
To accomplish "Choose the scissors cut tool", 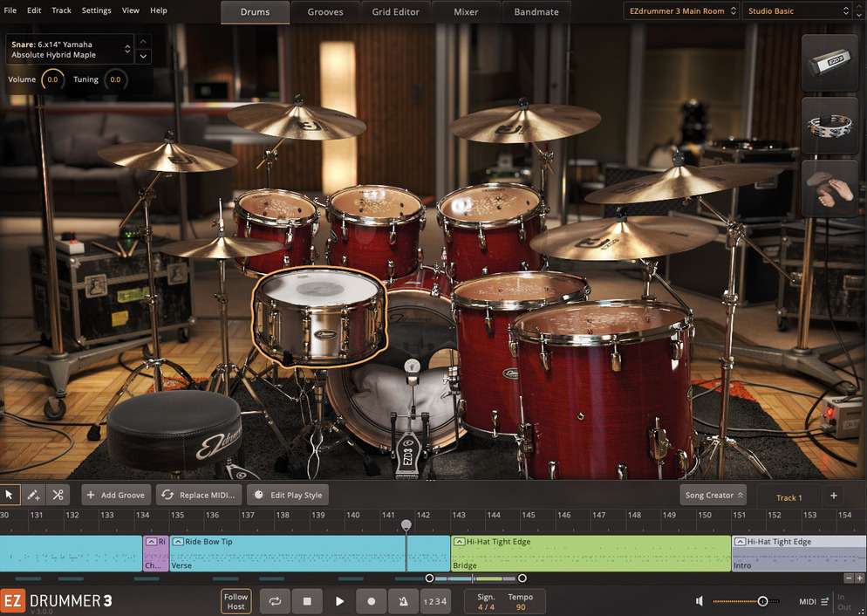I will click(58, 495).
